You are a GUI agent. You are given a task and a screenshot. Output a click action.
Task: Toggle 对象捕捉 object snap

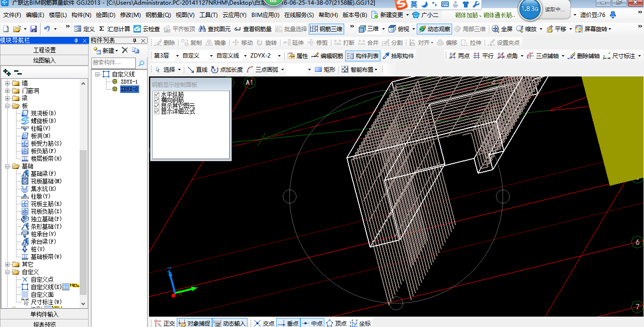coord(195,323)
